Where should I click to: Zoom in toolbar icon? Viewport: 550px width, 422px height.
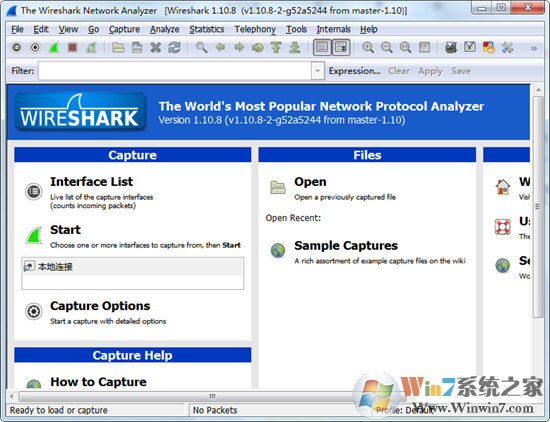(x=368, y=47)
